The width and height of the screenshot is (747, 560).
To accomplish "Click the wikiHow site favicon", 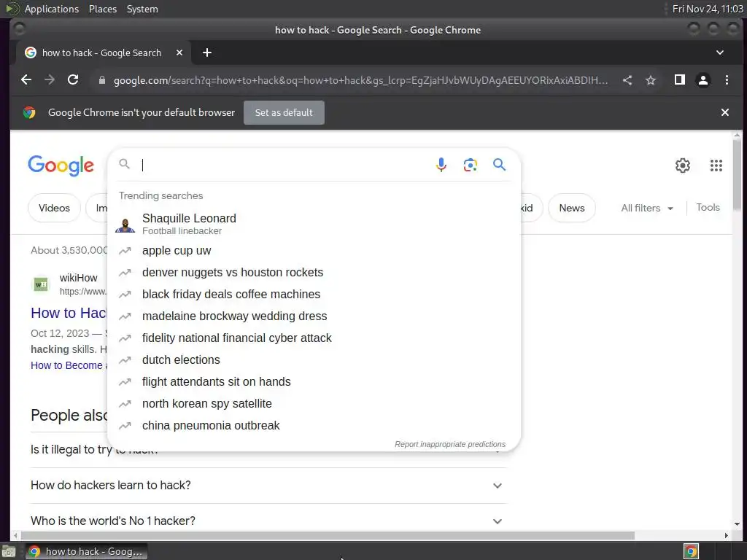I will [x=41, y=284].
